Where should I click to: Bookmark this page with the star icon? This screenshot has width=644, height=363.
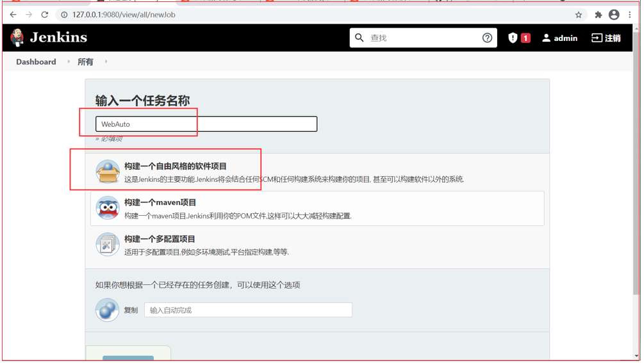pos(578,15)
